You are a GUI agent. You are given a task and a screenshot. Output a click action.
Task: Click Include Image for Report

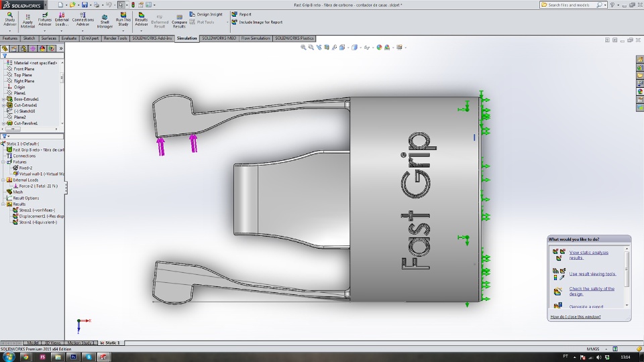pyautogui.click(x=257, y=22)
